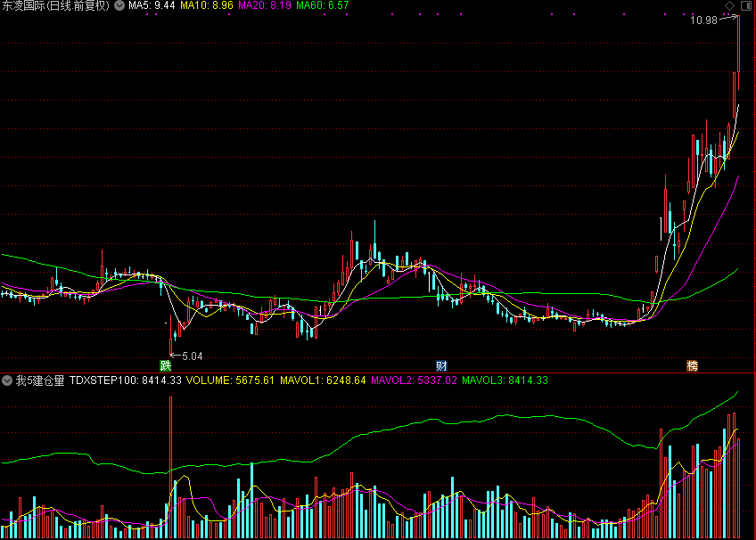
Task: Click the TDXSTEP100: 8414.33 value
Action: tap(126, 380)
